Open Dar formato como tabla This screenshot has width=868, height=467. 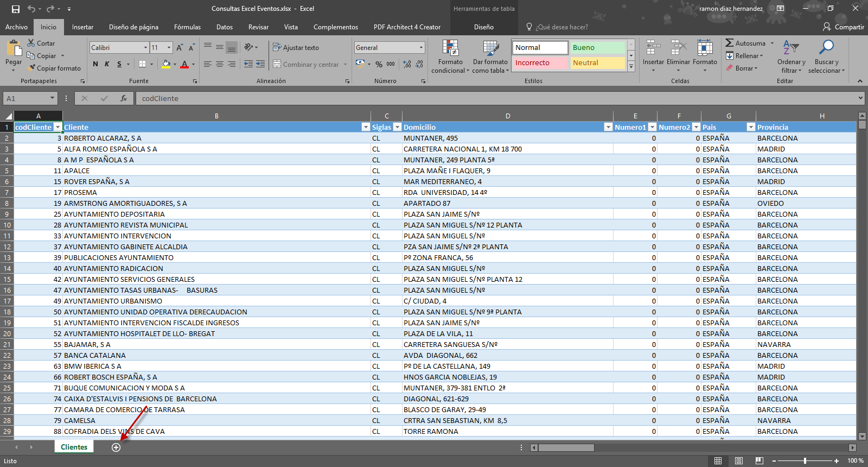pos(490,56)
